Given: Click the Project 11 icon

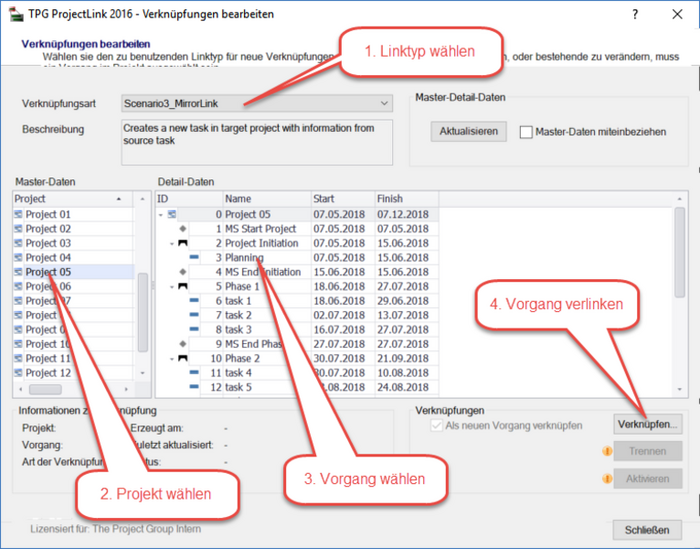Looking at the screenshot, I should pyautogui.click(x=18, y=358).
